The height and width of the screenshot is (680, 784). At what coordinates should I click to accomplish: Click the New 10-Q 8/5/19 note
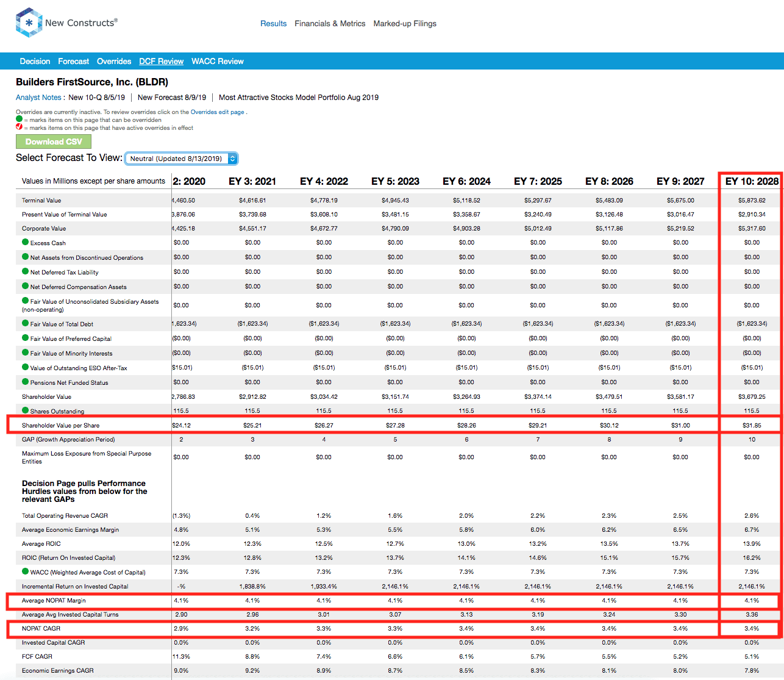pyautogui.click(x=96, y=98)
